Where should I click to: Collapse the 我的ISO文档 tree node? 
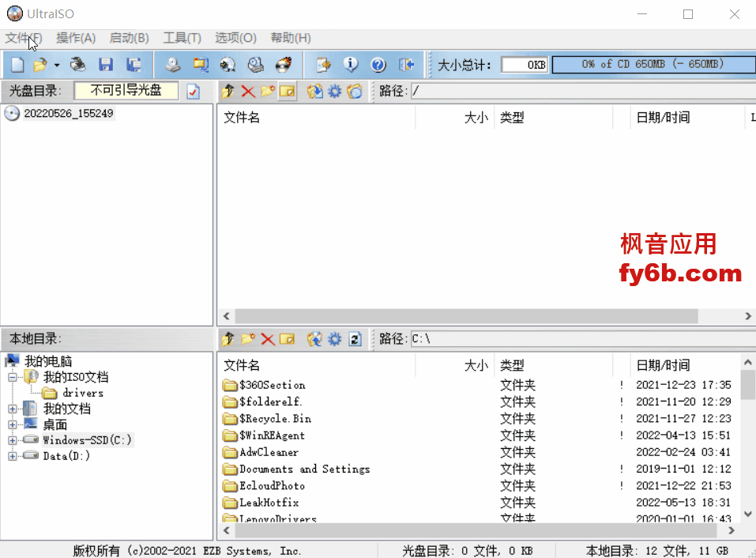point(13,377)
